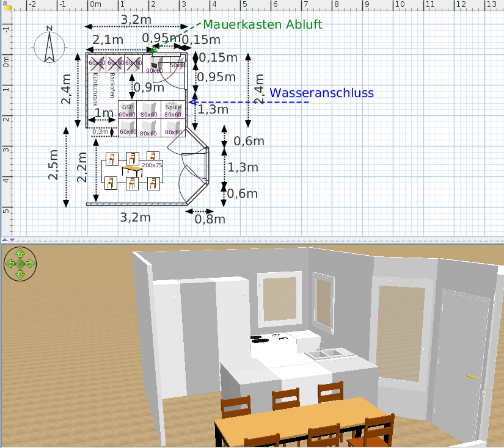504x448 pixels.
Task: Click the center of the 3D navigation pad
Action: pyautogui.click(x=20, y=264)
